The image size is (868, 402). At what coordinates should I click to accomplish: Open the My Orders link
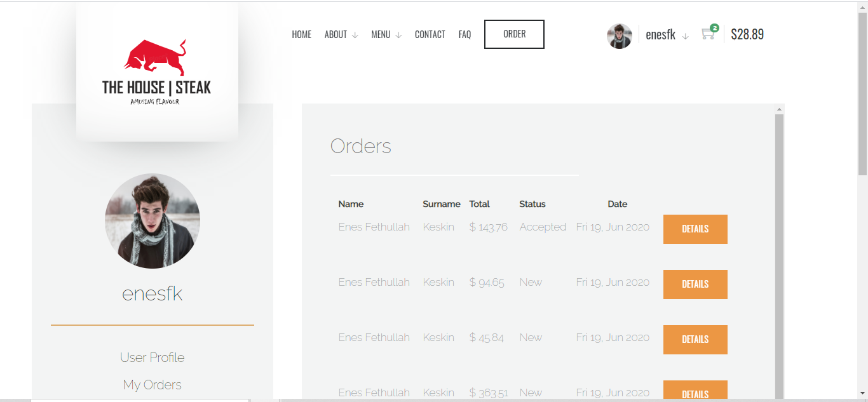point(153,385)
